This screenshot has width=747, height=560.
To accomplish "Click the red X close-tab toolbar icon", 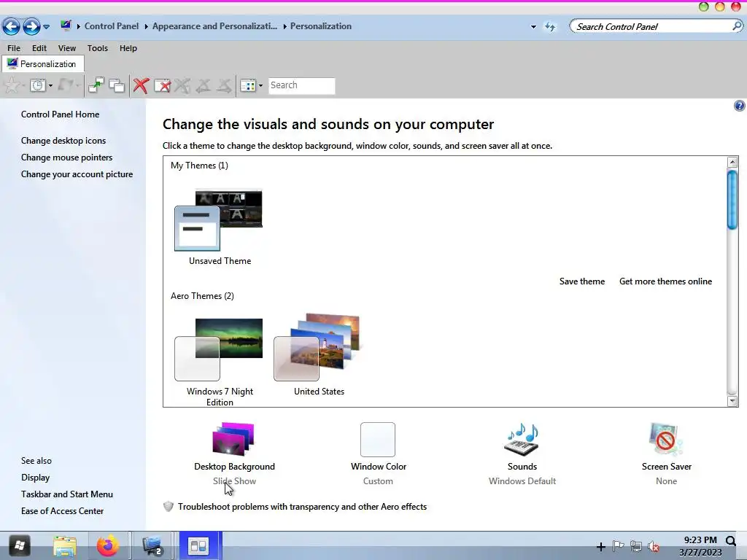I will [x=141, y=86].
